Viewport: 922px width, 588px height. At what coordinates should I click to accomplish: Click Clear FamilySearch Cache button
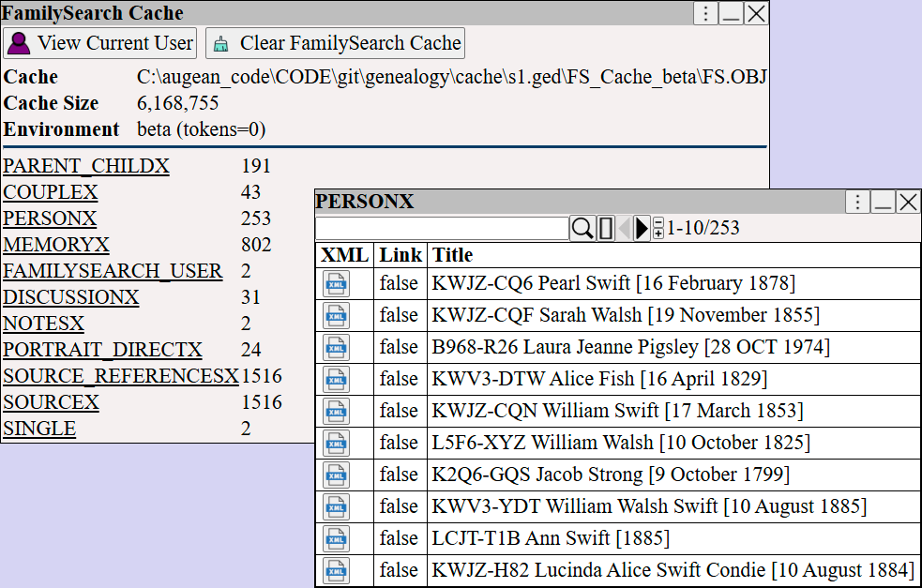tap(335, 43)
